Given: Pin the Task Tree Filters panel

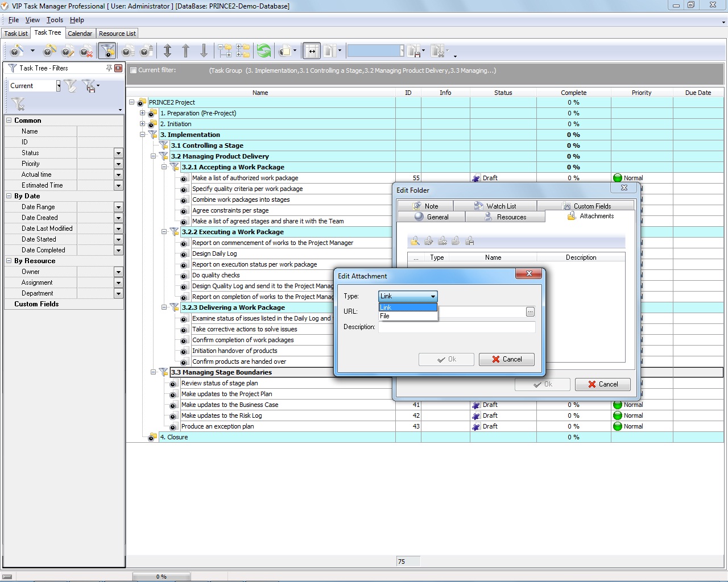Looking at the screenshot, I should click(x=109, y=68).
